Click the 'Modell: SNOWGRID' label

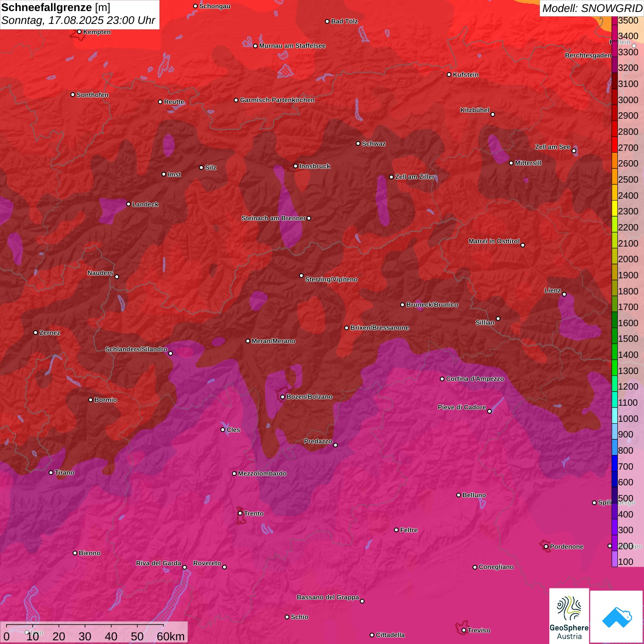click(592, 8)
